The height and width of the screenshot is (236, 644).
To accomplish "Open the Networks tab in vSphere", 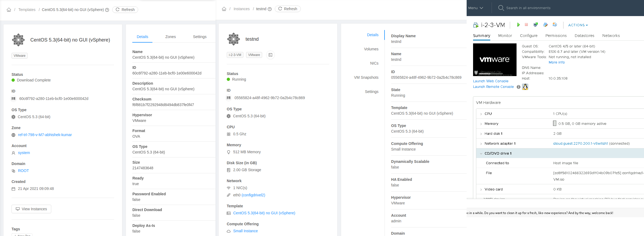I will 611,36.
